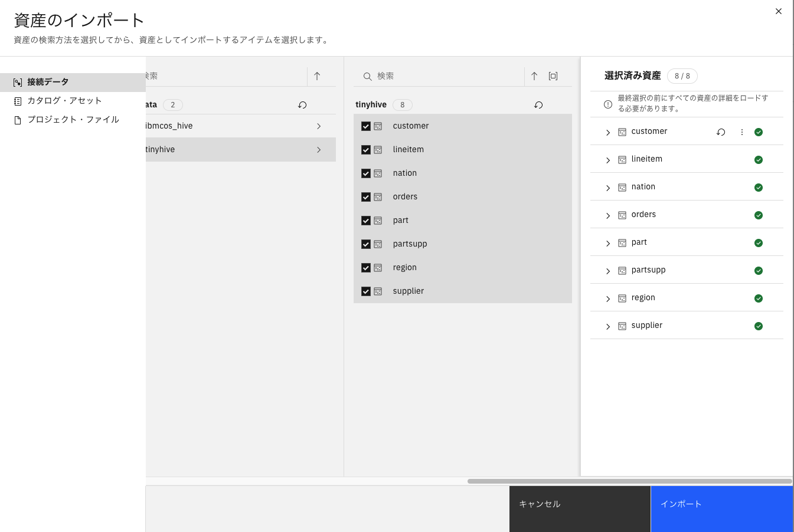Refresh the tinyhive table list

(538, 104)
